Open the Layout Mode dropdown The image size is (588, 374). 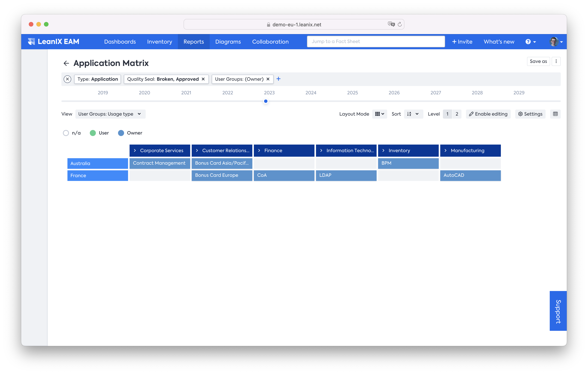(x=379, y=114)
